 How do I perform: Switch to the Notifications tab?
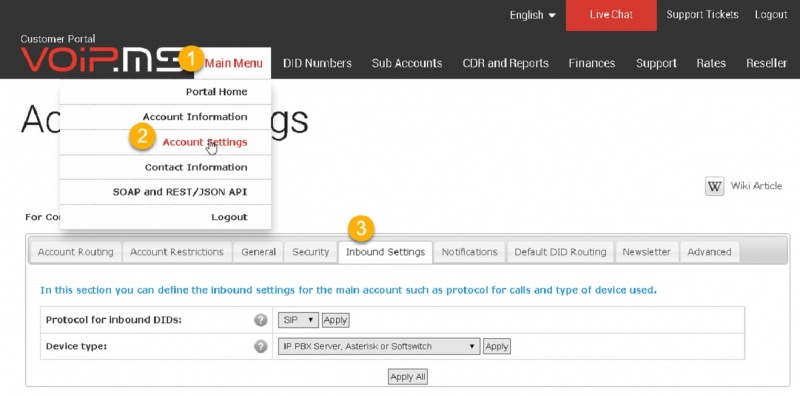469,252
